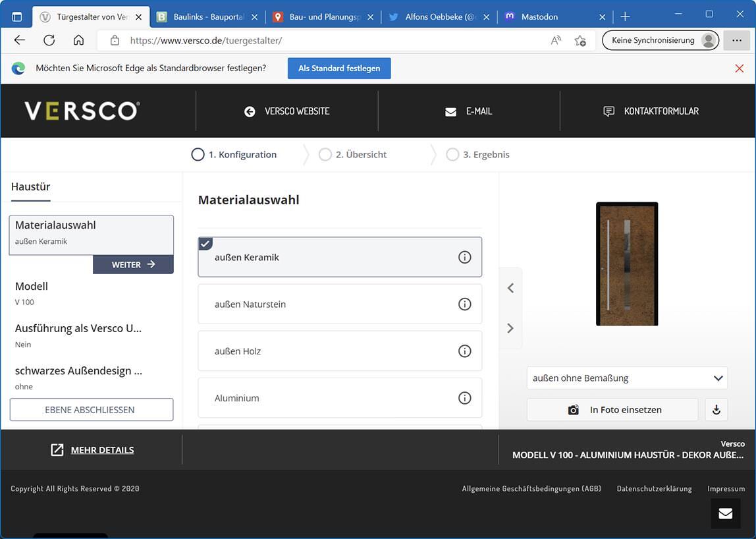Switch to the Bau- und Planungsp tab

(x=323, y=17)
